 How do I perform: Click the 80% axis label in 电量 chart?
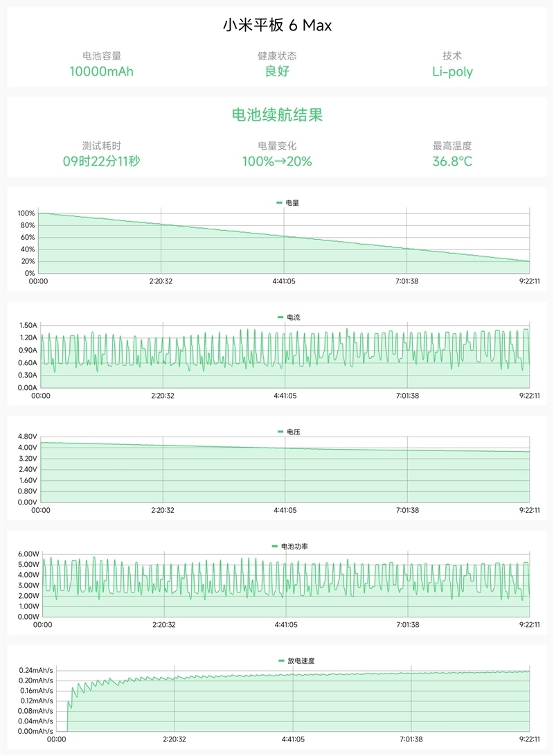pyautogui.click(x=28, y=225)
